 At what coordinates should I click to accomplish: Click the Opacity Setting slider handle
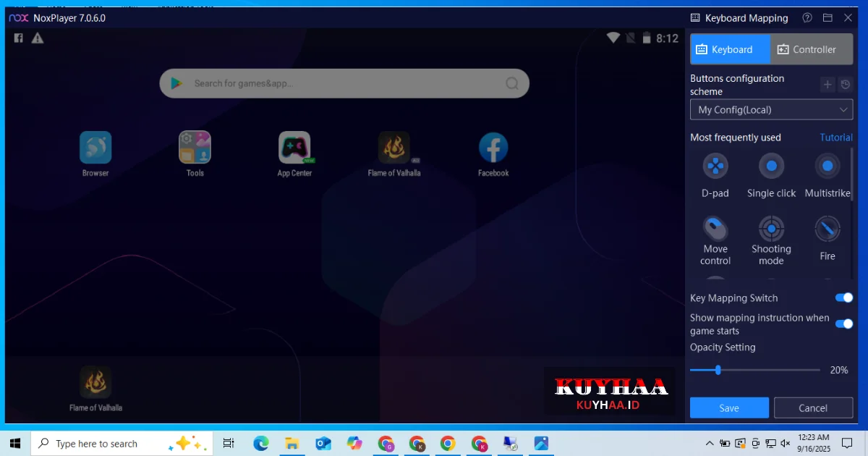coord(718,370)
